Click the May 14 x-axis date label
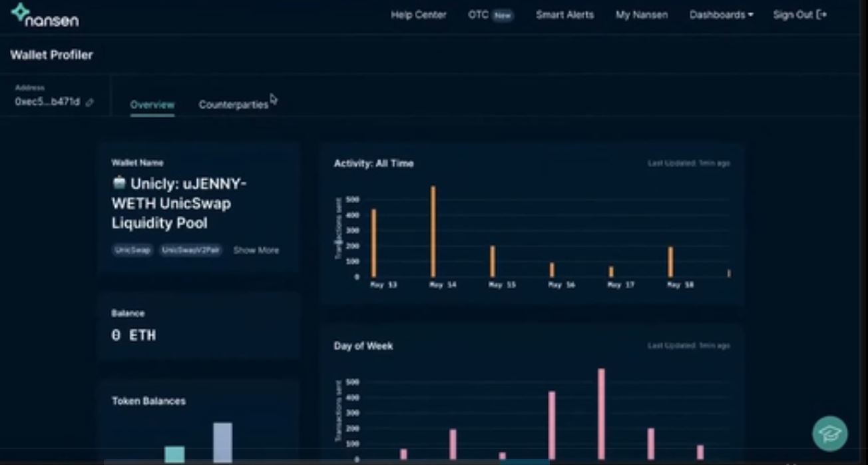The height and width of the screenshot is (465, 868). [x=443, y=285]
